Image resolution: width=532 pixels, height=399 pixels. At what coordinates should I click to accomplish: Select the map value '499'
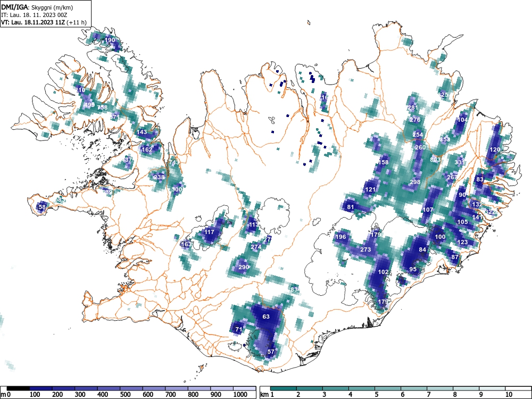coord(89,105)
